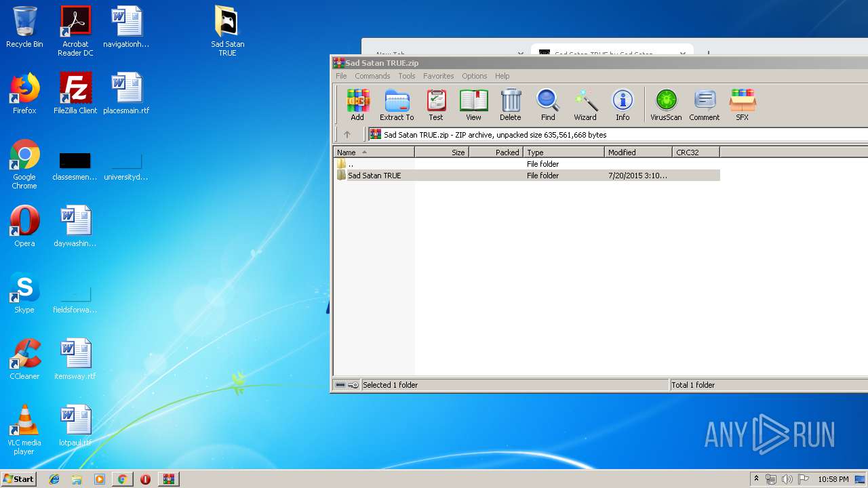Click the SFX toolbar icon
Viewport: 868px width, 488px height.
(x=743, y=105)
